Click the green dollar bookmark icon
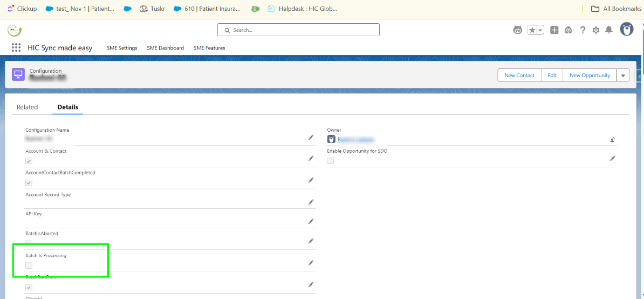The image size is (644, 299). pyautogui.click(x=256, y=9)
